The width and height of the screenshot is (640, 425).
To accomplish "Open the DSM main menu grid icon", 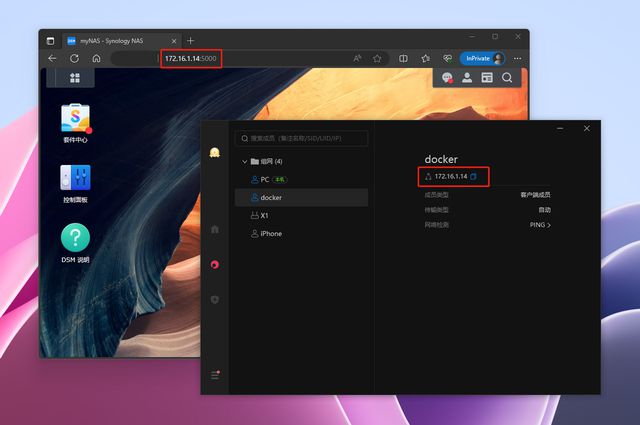I will pos(75,77).
